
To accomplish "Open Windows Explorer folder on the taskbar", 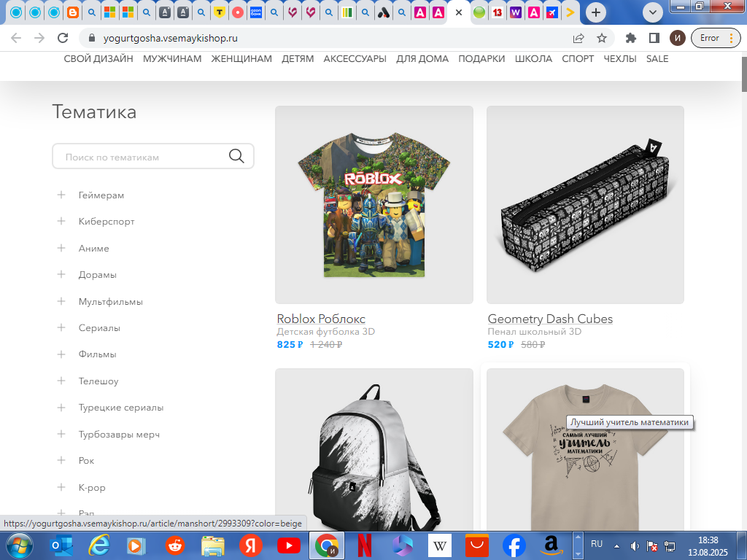I will click(212, 545).
